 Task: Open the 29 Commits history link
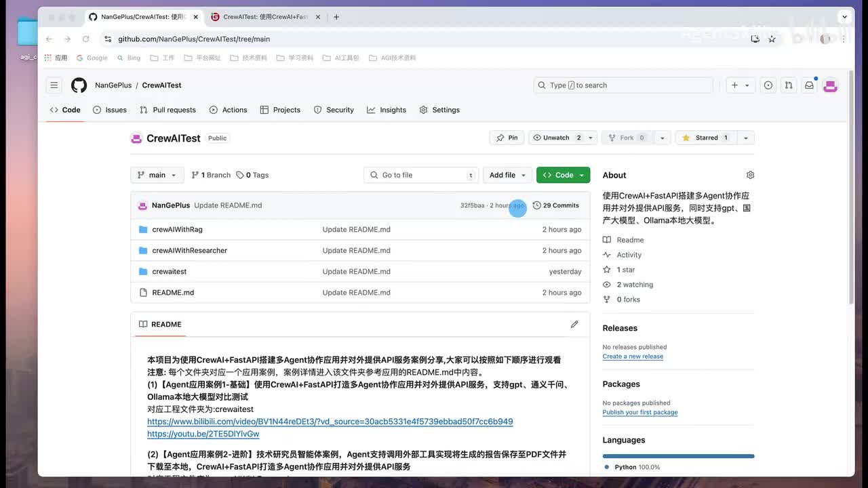click(556, 205)
